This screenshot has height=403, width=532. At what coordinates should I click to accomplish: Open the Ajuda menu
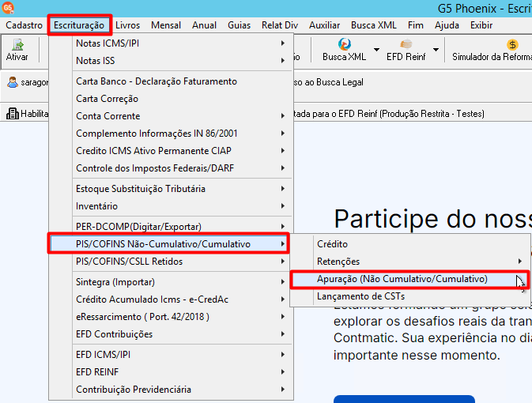447,25
